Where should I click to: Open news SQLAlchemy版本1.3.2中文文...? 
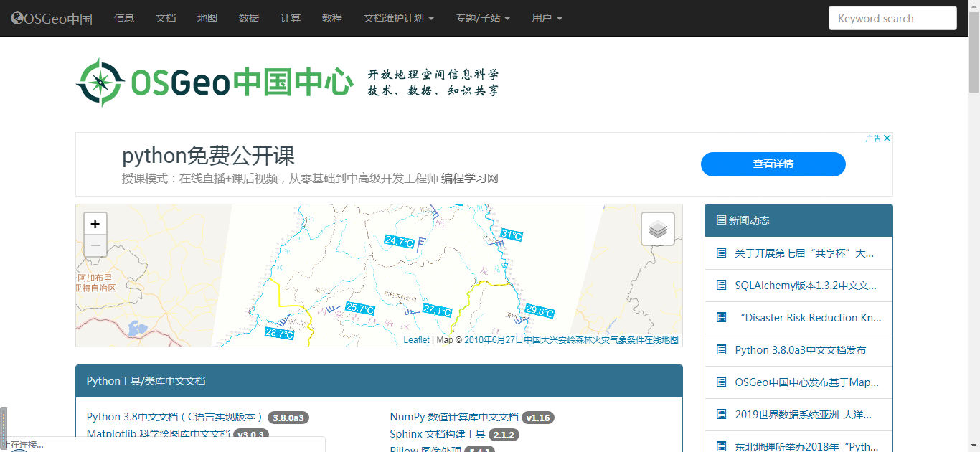click(806, 285)
